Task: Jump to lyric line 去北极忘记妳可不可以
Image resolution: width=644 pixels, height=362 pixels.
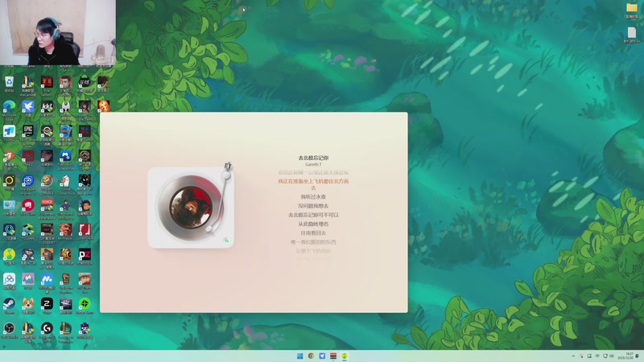Action: click(313, 215)
